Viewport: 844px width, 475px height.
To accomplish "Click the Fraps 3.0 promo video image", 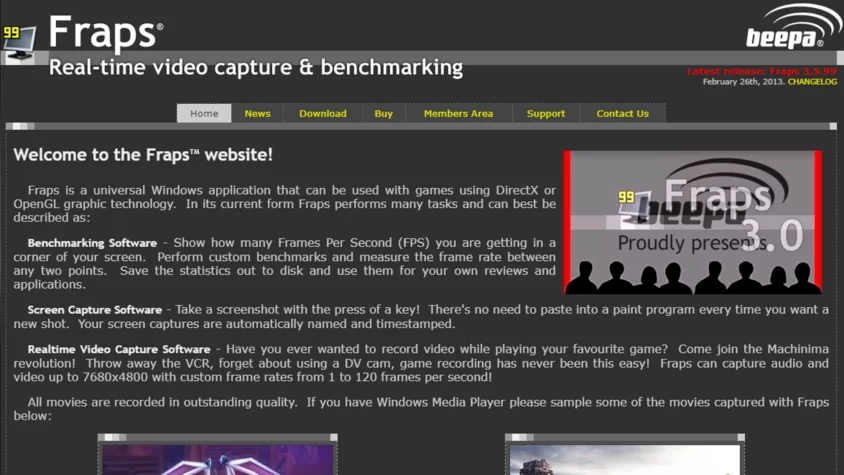I will (693, 222).
